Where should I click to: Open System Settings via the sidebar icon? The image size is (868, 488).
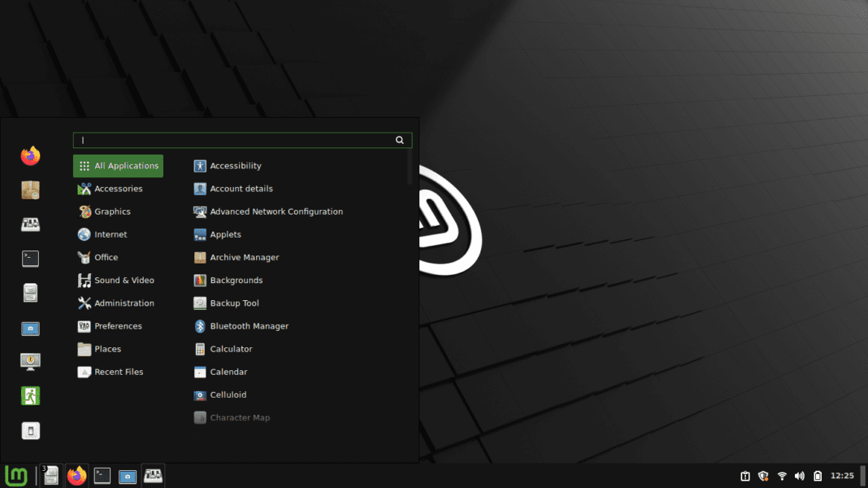click(x=30, y=224)
